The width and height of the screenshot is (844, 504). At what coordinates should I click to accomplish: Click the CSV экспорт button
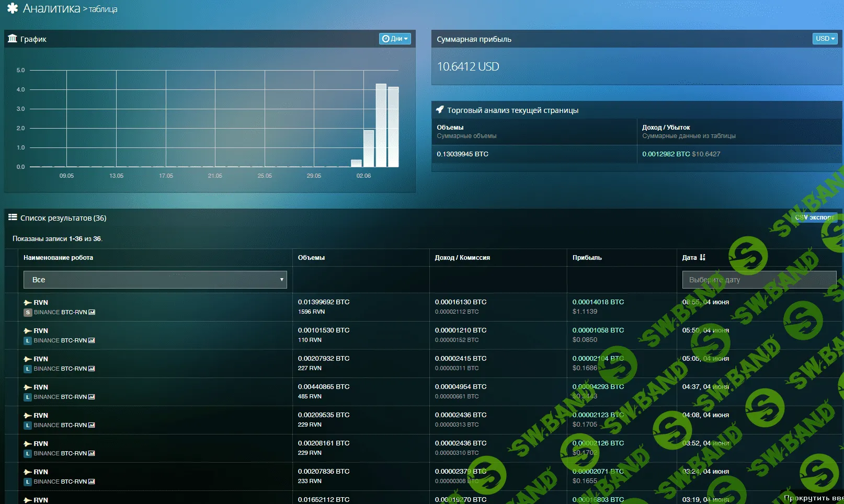click(814, 217)
